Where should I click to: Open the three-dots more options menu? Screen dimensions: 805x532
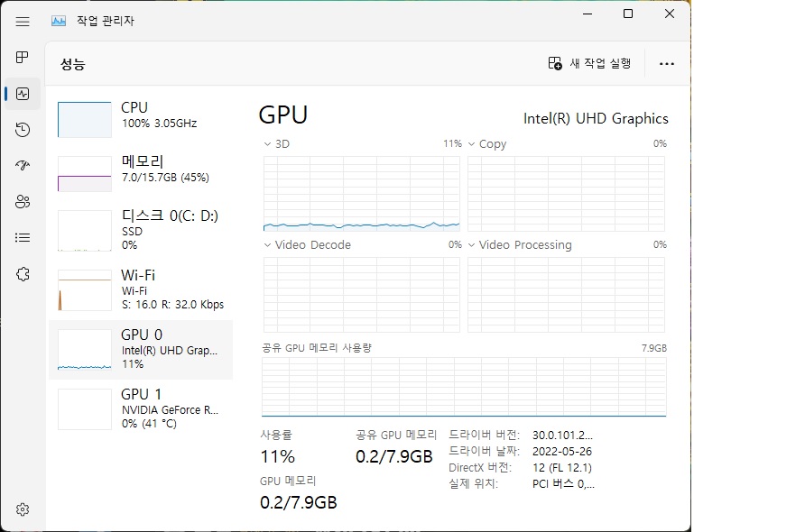coord(666,64)
